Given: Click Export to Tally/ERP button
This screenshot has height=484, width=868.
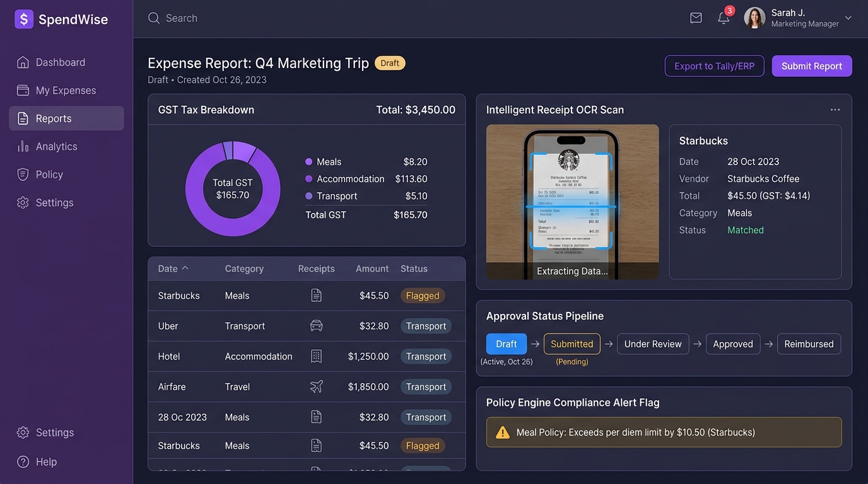Looking at the screenshot, I should 714,66.
